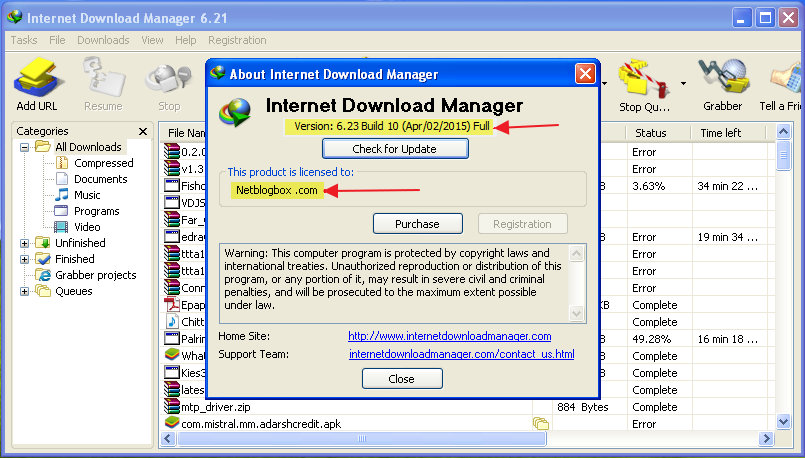
Task: Click the horizontal scroll right arrow
Action: 766,438
